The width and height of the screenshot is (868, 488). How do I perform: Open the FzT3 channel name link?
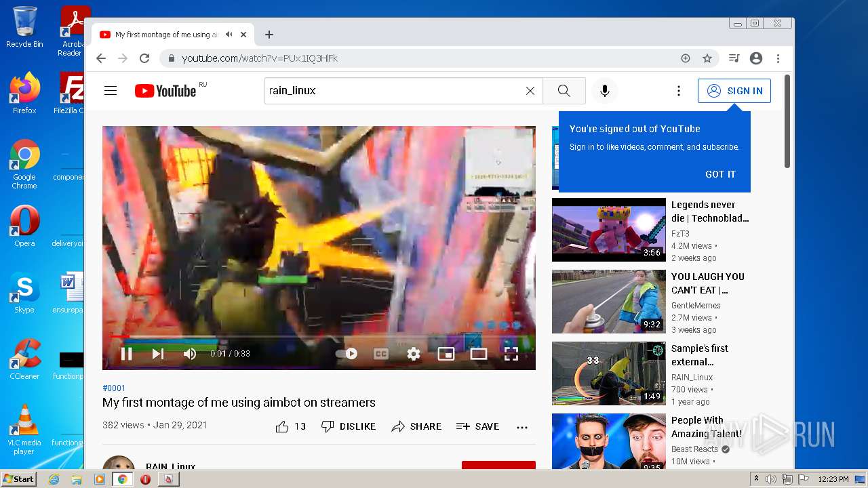pyautogui.click(x=680, y=234)
